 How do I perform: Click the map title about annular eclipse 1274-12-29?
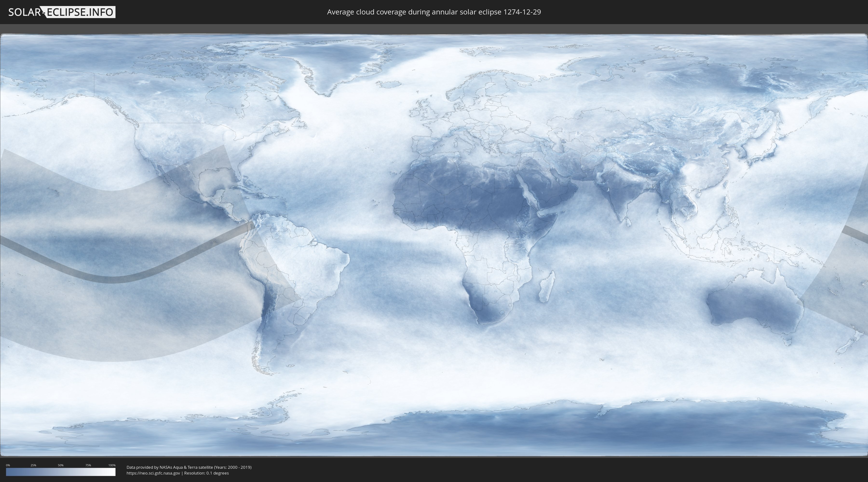coord(434,12)
